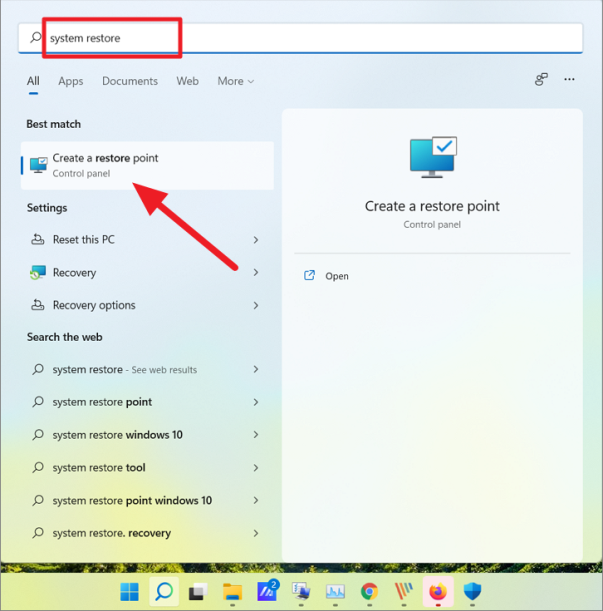The height and width of the screenshot is (611, 603).
Task: Open the red striped app icon in taskbar
Action: tap(404, 592)
